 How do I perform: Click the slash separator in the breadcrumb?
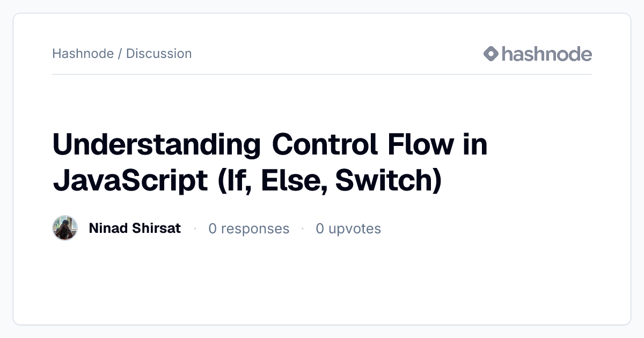click(120, 54)
